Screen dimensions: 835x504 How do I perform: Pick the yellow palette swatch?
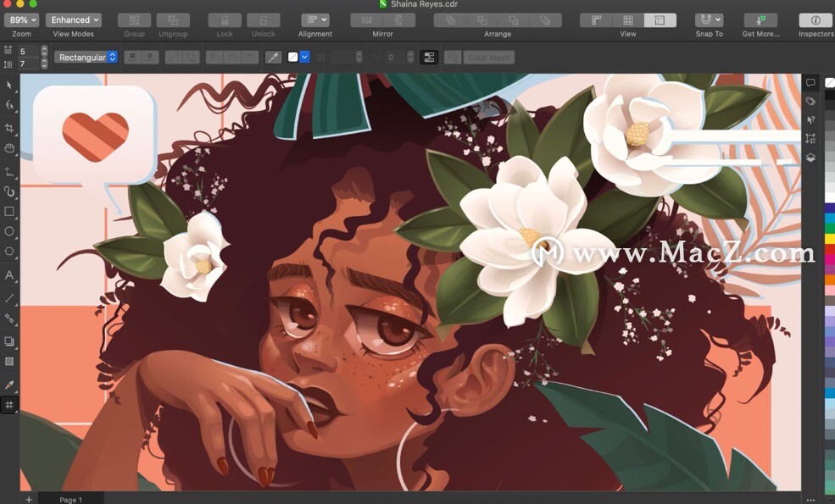(x=830, y=239)
